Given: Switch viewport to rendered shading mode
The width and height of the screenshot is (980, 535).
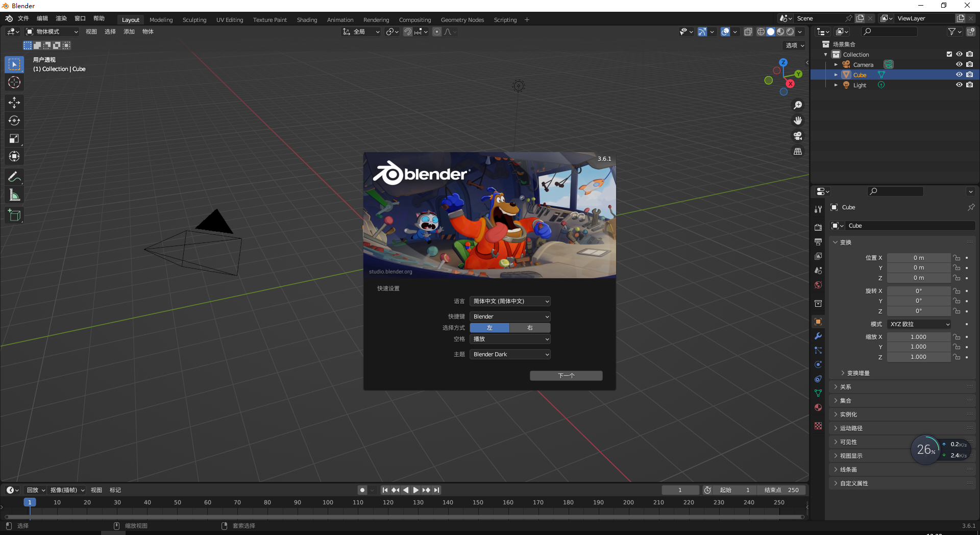Looking at the screenshot, I should (790, 31).
